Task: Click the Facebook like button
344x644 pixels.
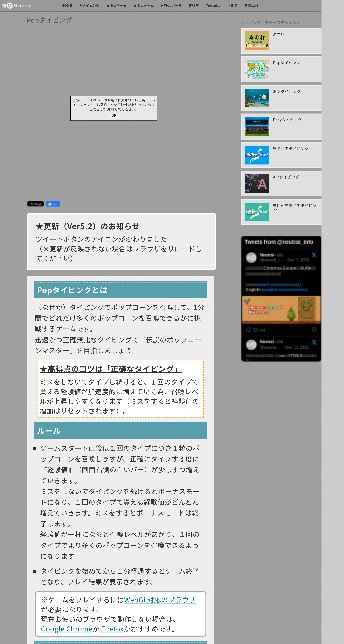Action: [53, 204]
